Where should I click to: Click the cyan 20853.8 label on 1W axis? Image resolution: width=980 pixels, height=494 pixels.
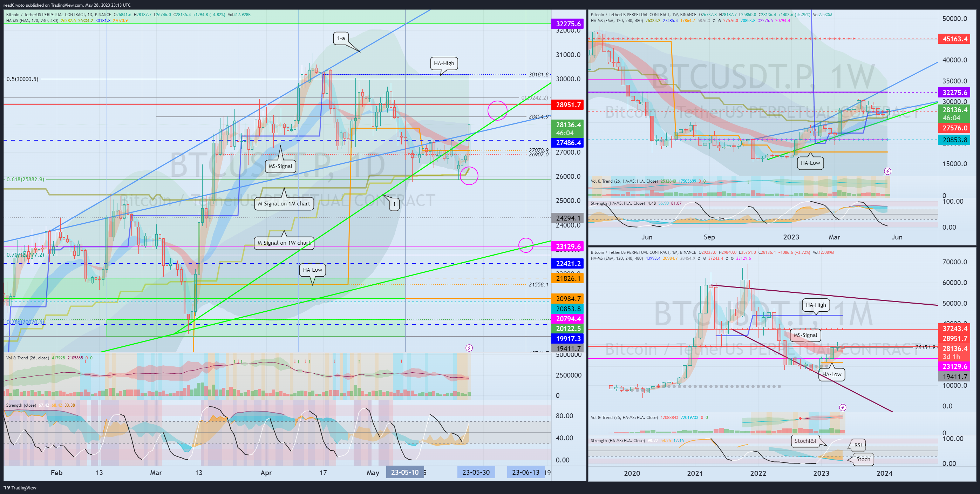(x=954, y=140)
